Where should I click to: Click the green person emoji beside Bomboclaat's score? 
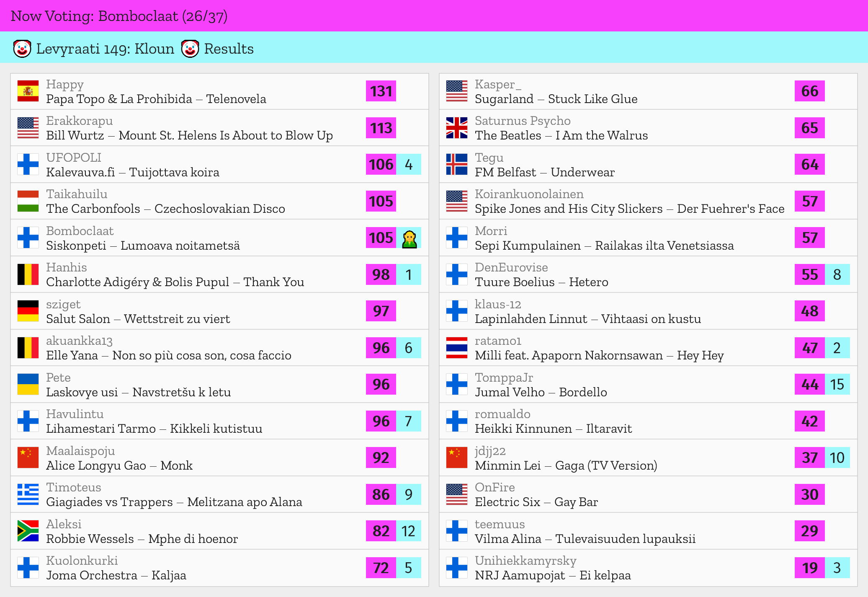[x=409, y=238]
